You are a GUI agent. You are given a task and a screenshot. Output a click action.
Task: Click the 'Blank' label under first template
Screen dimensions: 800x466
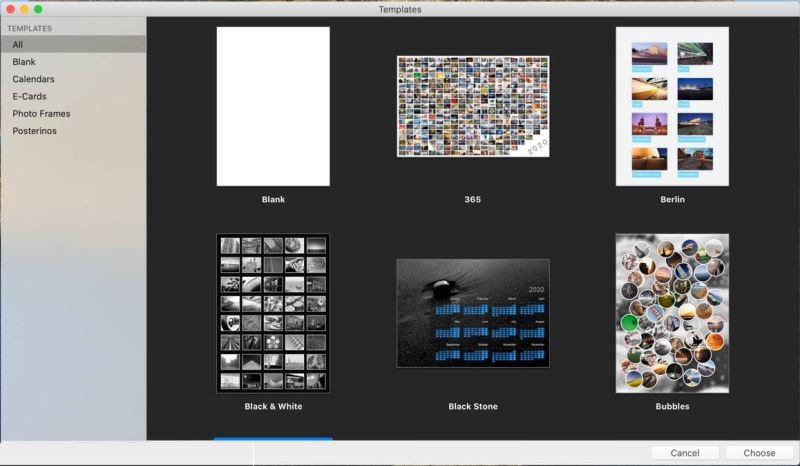tap(273, 200)
